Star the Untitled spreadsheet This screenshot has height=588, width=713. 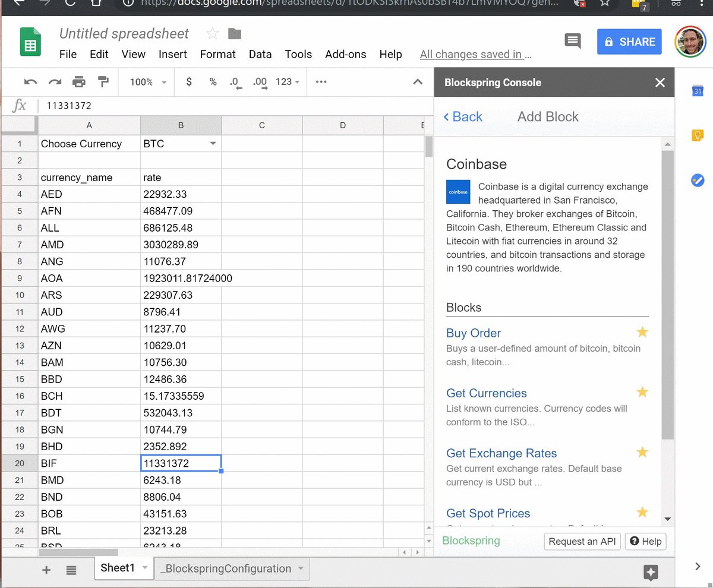click(213, 34)
